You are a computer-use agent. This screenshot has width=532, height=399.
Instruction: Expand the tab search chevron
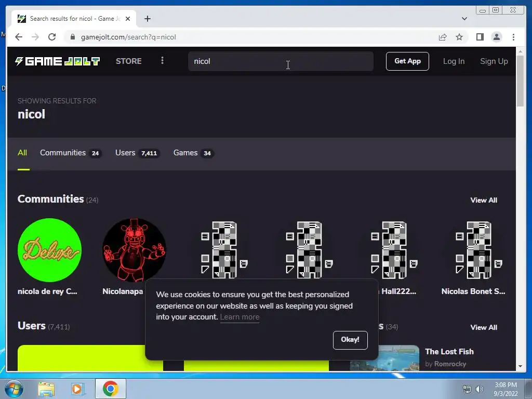click(x=464, y=19)
